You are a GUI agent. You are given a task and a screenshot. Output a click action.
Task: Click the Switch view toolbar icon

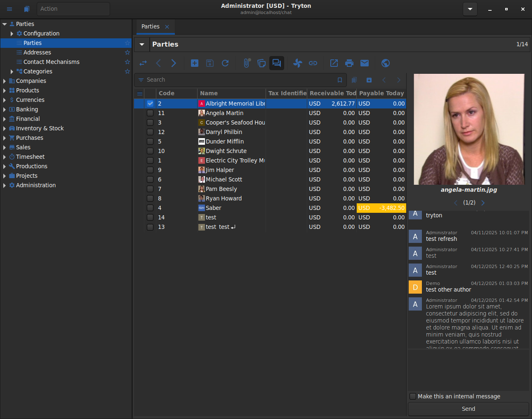tap(143, 63)
